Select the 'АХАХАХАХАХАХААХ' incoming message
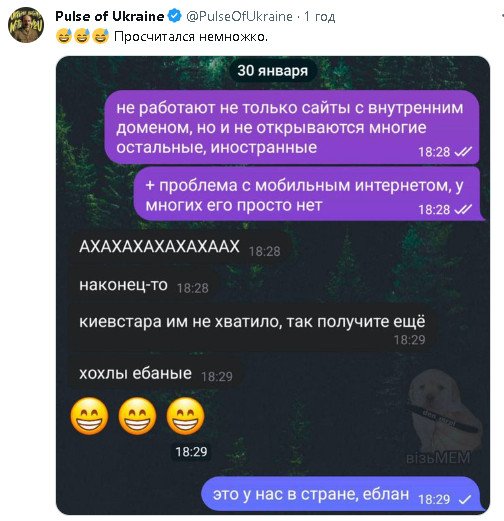Viewport: 504px width, 521px height. [x=180, y=248]
